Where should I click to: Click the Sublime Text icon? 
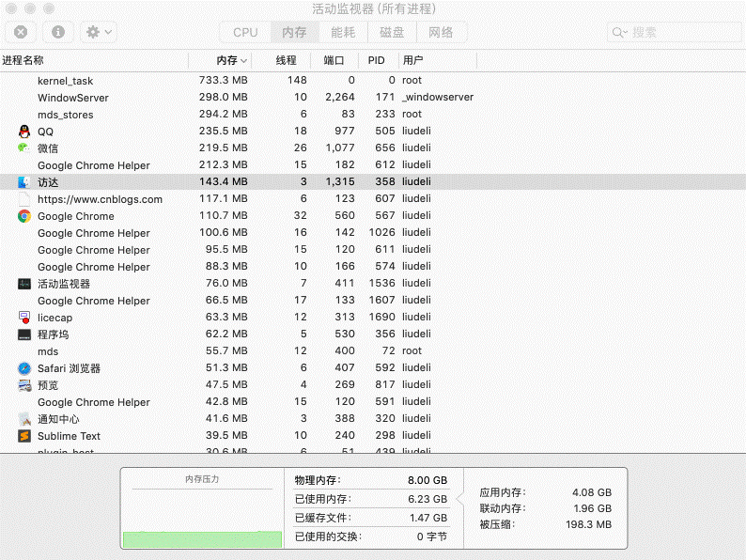click(24, 436)
